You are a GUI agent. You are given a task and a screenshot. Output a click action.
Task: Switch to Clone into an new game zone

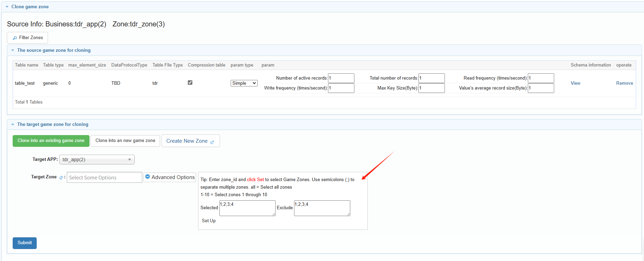click(125, 141)
